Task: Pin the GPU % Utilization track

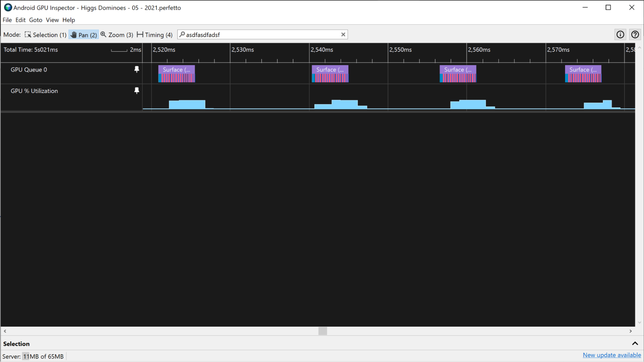Action: (x=136, y=91)
